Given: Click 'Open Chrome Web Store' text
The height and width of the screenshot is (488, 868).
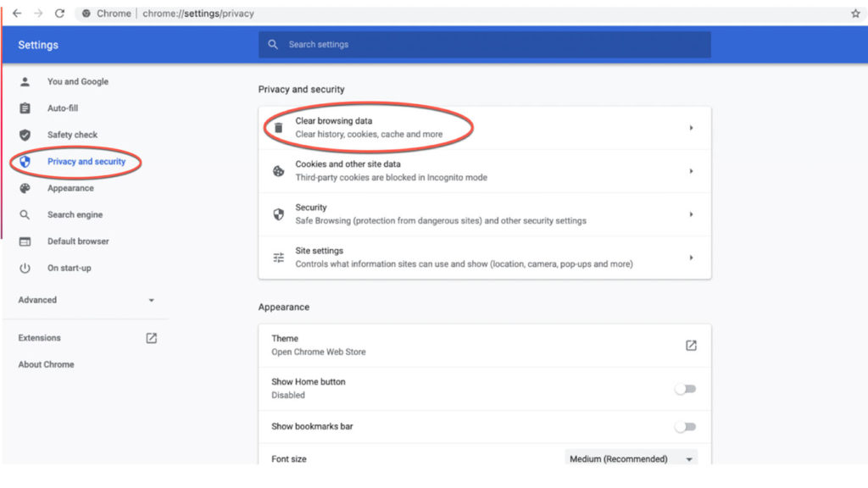Looking at the screenshot, I should 319,352.
